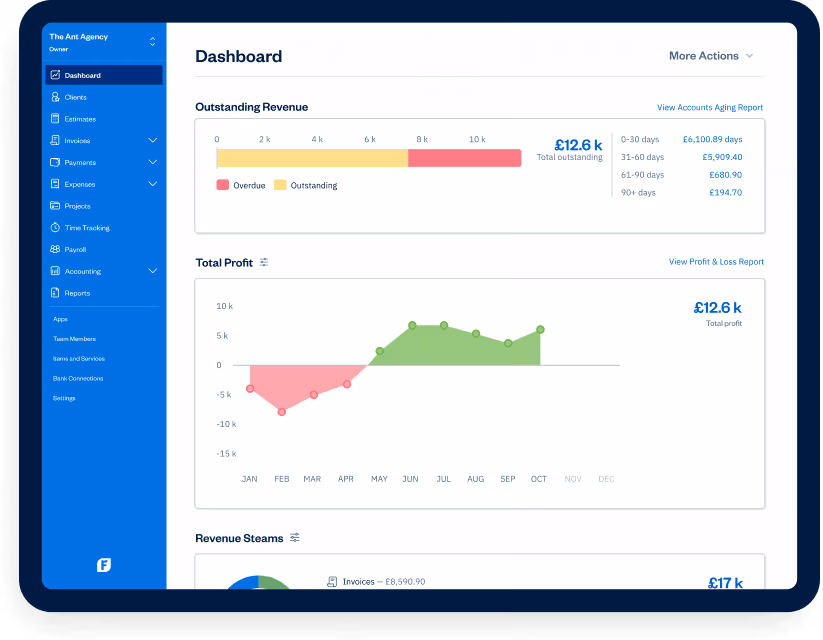Image resolution: width=823 pixels, height=640 pixels.
Task: Click the FreshBooks logo at the sidebar bottom
Action: point(103,564)
